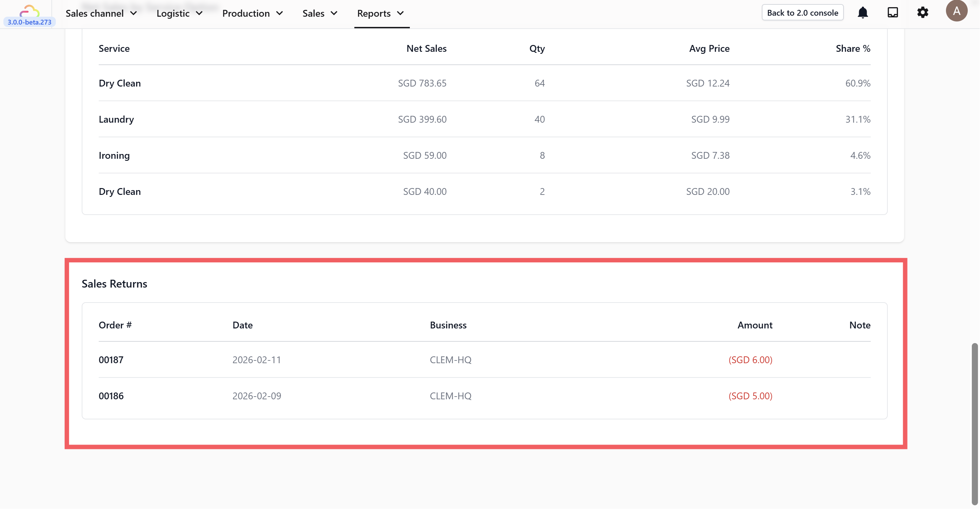This screenshot has width=980, height=509.
Task: Open the Sales menu
Action: click(320, 13)
